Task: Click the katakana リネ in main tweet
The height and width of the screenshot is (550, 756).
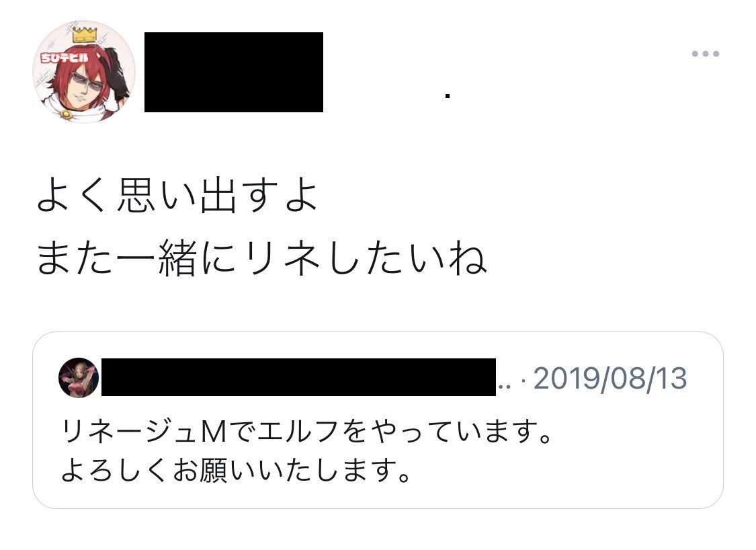Action: pyautogui.click(x=282, y=257)
